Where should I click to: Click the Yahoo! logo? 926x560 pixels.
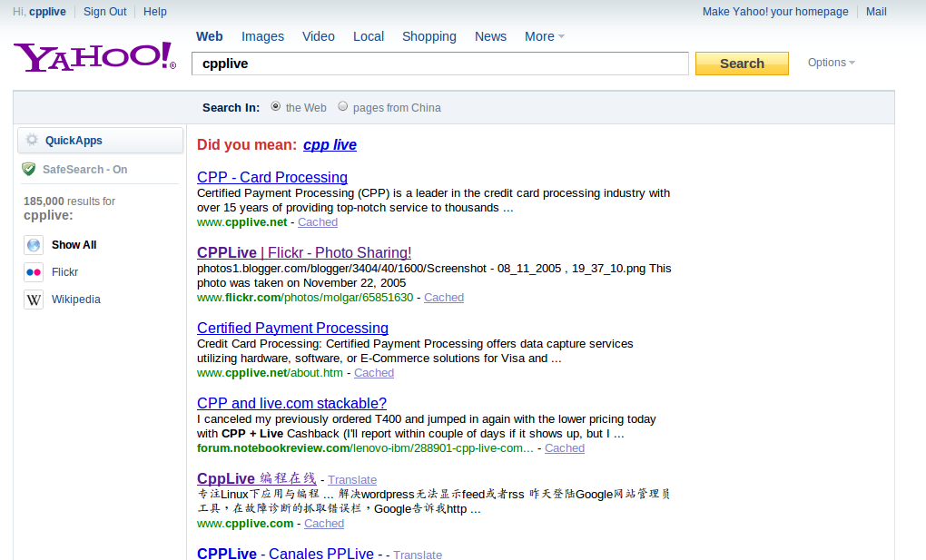pyautogui.click(x=94, y=56)
